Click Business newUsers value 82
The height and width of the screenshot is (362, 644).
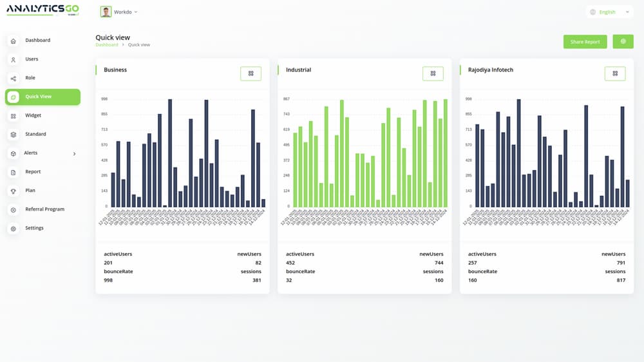click(x=258, y=263)
